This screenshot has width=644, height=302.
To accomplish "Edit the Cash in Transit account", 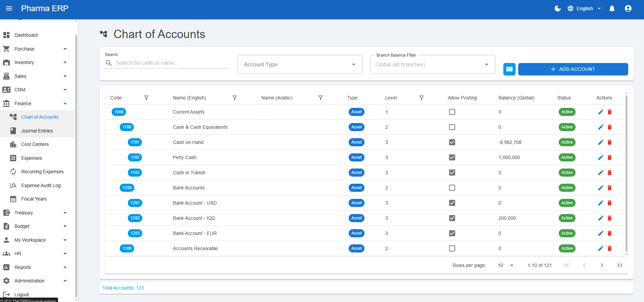I will 601,173.
